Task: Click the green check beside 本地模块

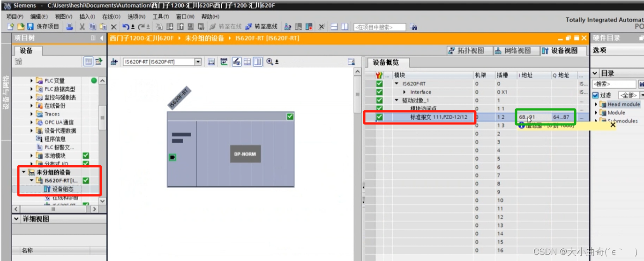Action: click(86, 155)
